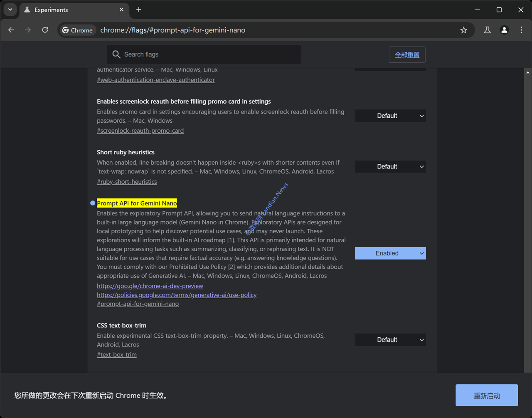
Task: Expand the Short ruby heuristics dropdown
Action: tap(390, 167)
